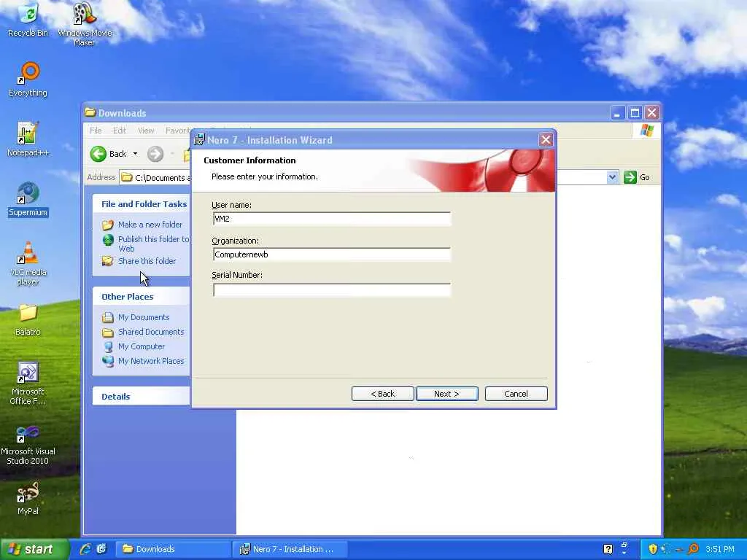Click the My Network Places icon
Viewport: 747px width, 560px height.
click(108, 361)
